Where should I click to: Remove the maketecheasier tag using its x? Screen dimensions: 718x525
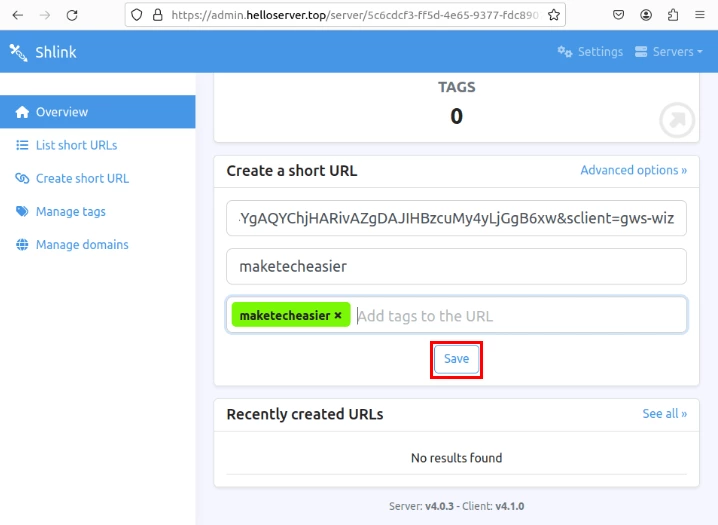pos(338,315)
